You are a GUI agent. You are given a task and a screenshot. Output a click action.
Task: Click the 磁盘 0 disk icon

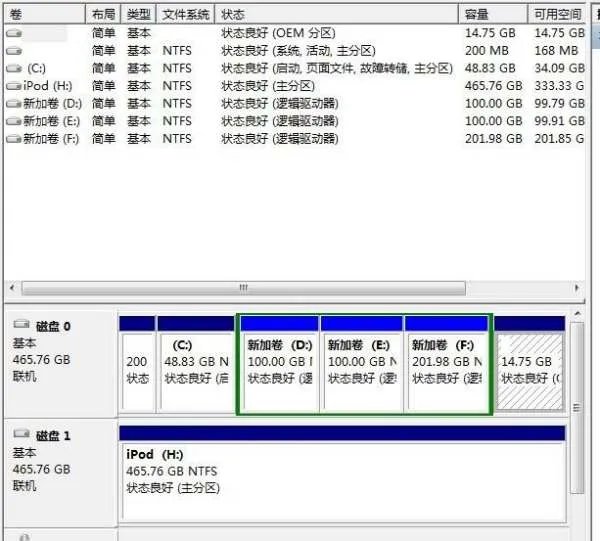coord(21,326)
